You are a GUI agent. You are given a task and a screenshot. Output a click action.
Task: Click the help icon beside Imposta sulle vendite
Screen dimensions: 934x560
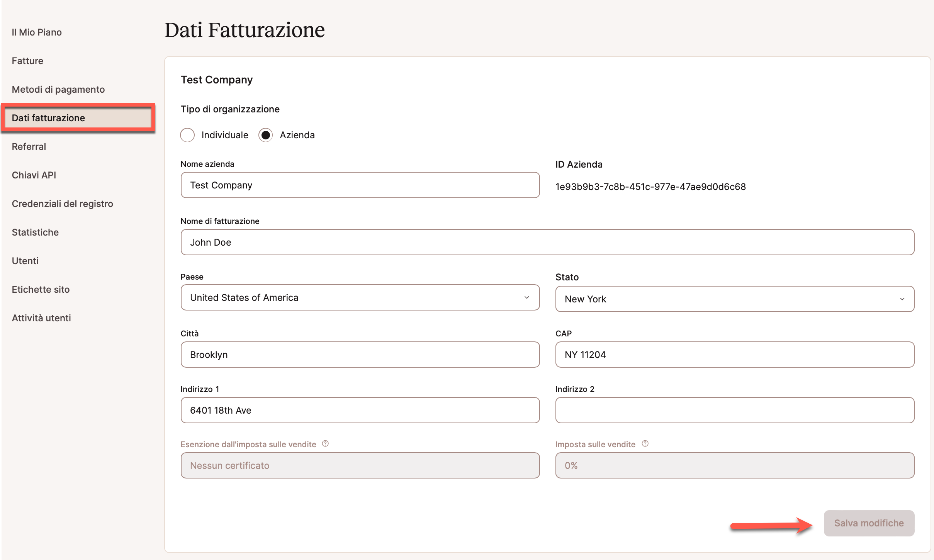pos(645,443)
